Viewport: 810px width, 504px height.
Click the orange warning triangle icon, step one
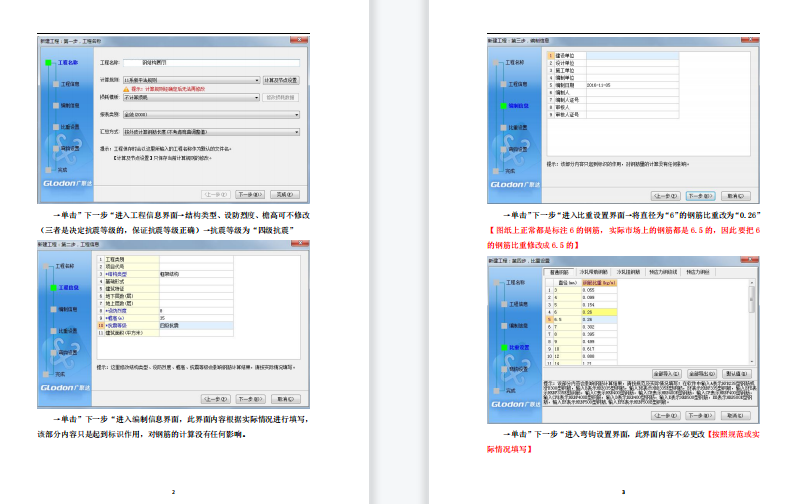(x=126, y=89)
